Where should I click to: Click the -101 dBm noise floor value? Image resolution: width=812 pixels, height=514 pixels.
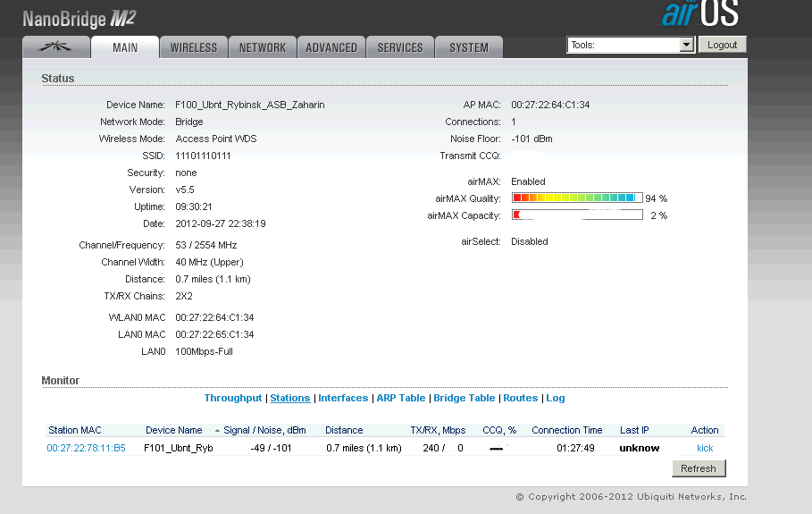[x=532, y=139]
